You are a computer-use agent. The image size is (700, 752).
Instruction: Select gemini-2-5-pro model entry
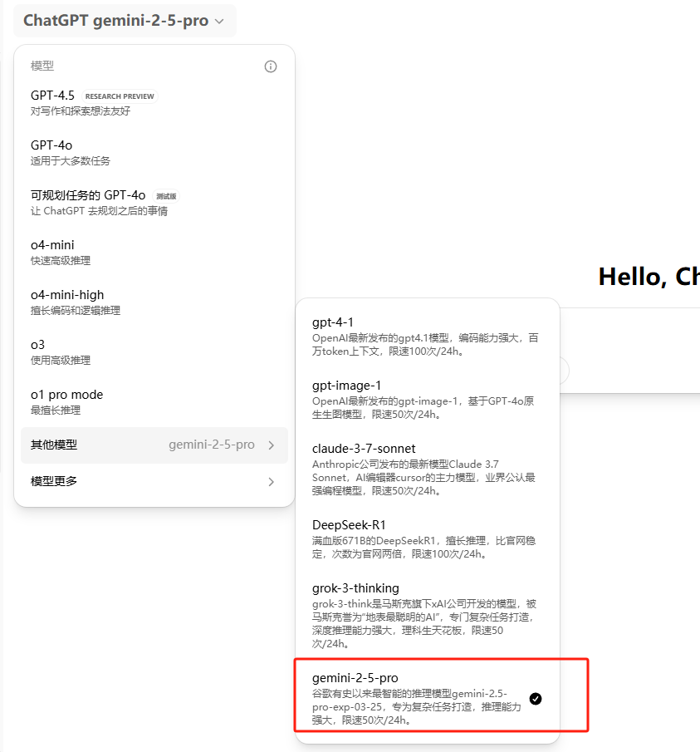(428, 698)
